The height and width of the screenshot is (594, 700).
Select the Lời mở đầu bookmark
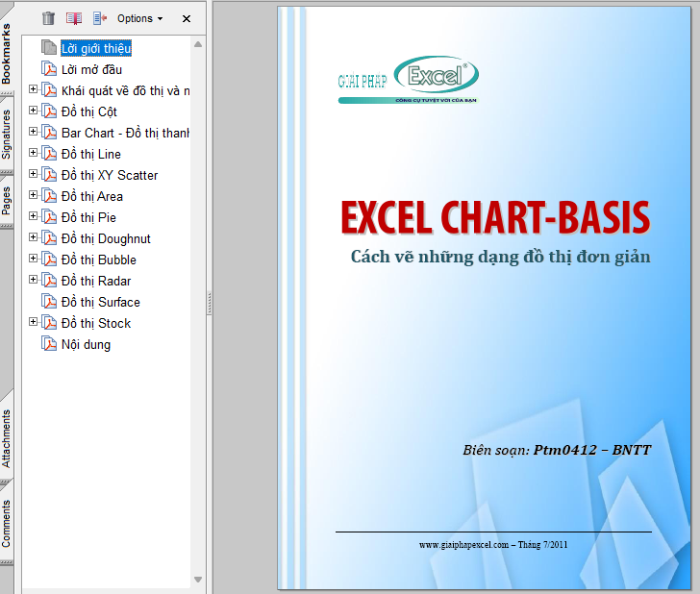tap(91, 69)
